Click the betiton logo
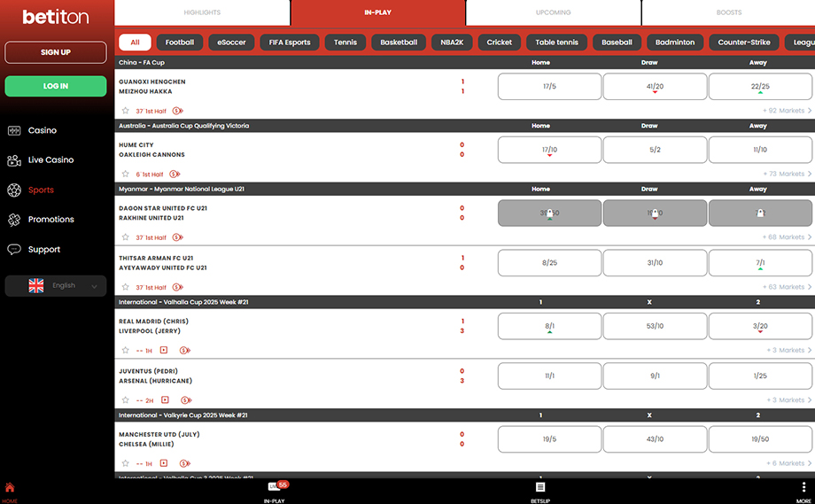This screenshot has height=504, width=815. (x=56, y=17)
